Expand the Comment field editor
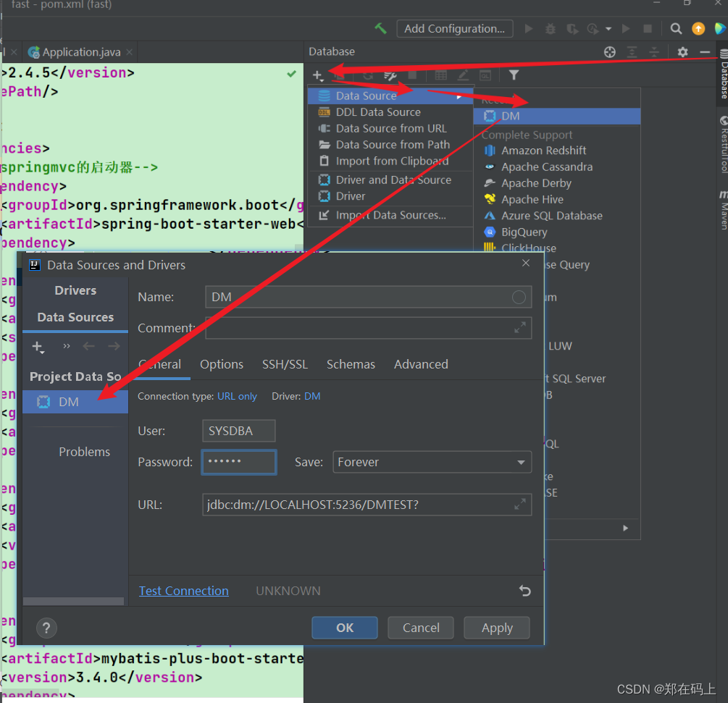The height and width of the screenshot is (703, 728). point(520,327)
